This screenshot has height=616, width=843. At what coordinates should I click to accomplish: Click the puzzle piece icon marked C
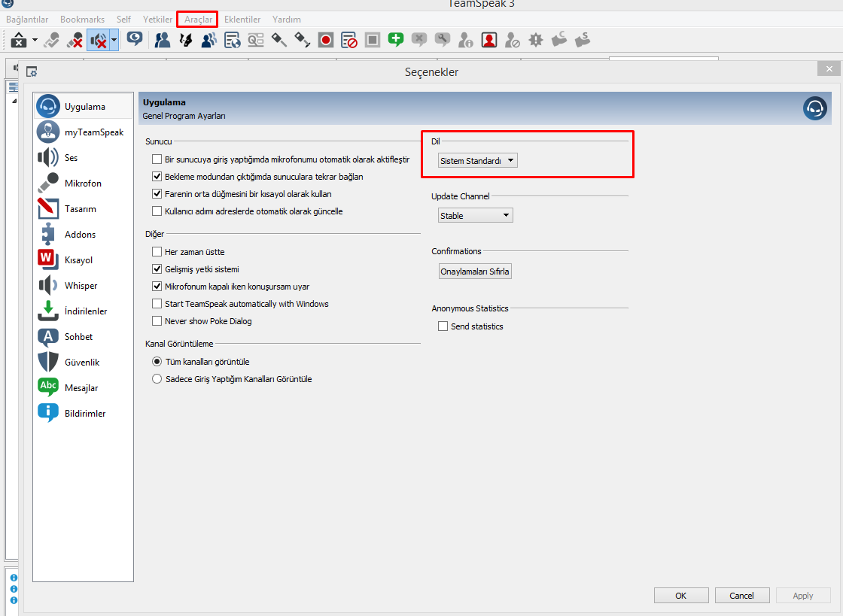coord(559,39)
